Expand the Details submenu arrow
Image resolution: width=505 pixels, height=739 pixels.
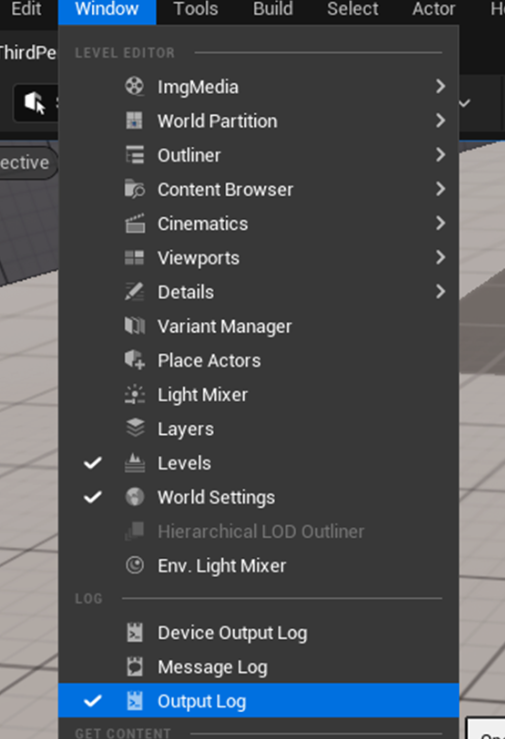click(x=440, y=292)
